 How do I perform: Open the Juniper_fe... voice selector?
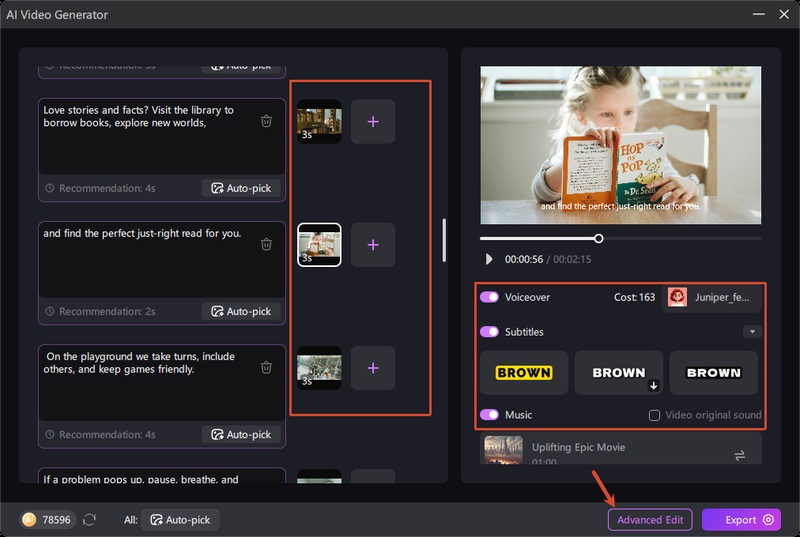[712, 297]
